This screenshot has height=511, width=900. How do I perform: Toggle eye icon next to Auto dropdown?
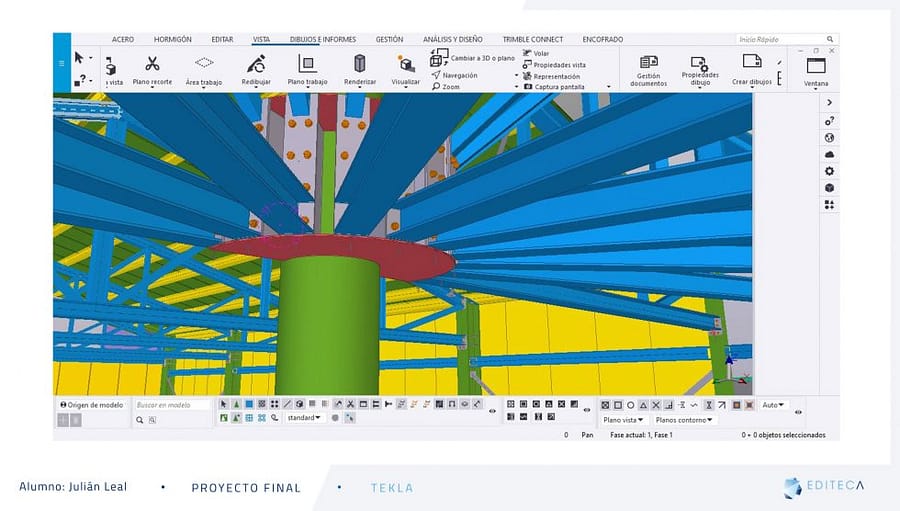798,412
